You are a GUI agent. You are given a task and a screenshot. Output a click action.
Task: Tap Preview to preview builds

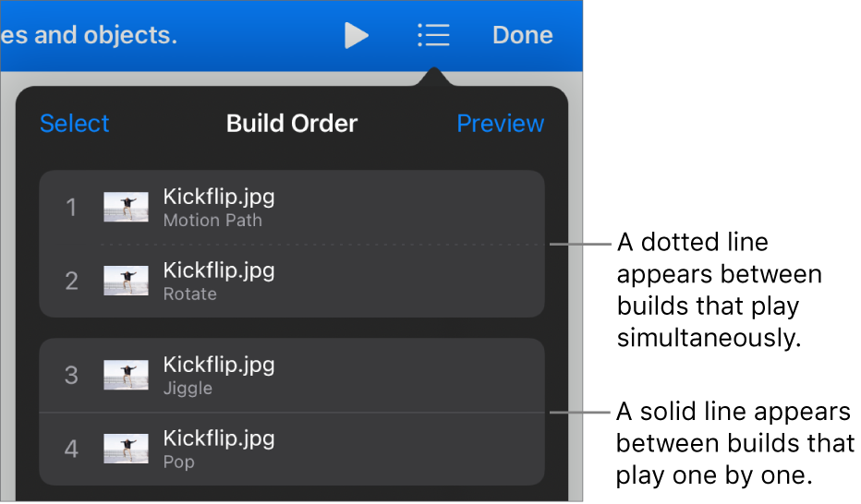click(x=500, y=124)
